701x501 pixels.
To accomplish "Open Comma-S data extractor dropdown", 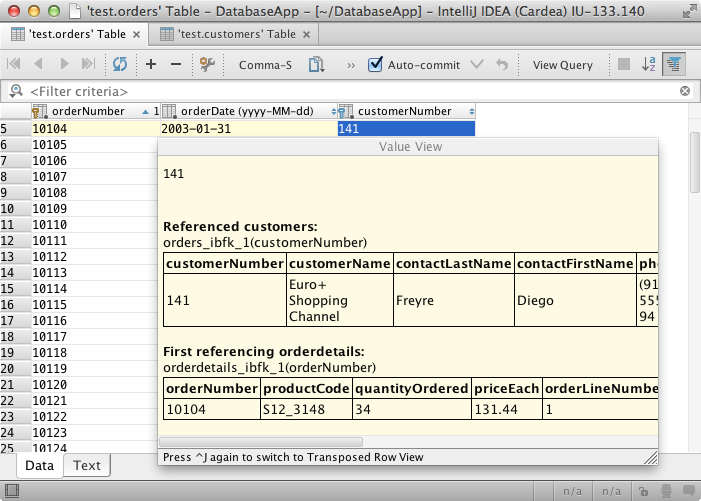I will tap(265, 65).
